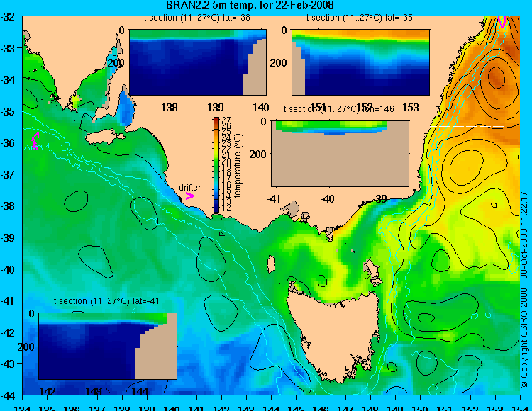Viewport: 532px width, 411px height.
Task: Click King Island northwest of Tasmania
Action: click(x=271, y=264)
